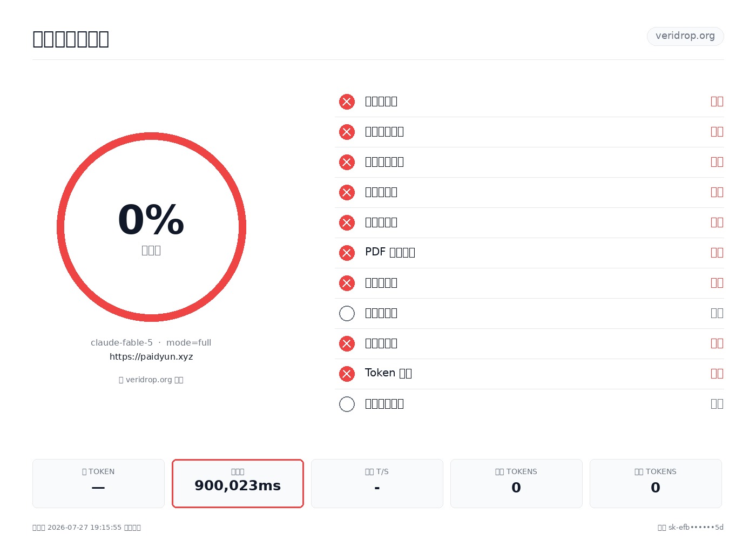Screen dimensions: 756x540
Task: Click the empty circle icon in the bottom check row
Action: 347,404
